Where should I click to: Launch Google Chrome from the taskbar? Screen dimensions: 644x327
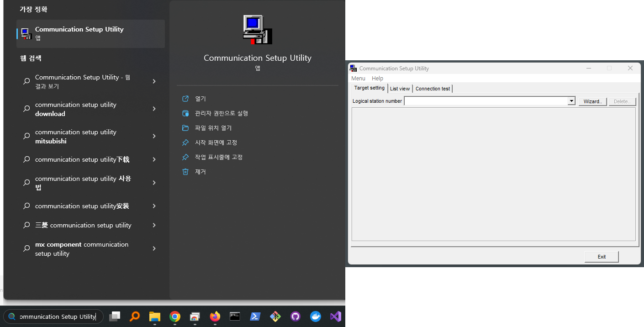click(174, 316)
